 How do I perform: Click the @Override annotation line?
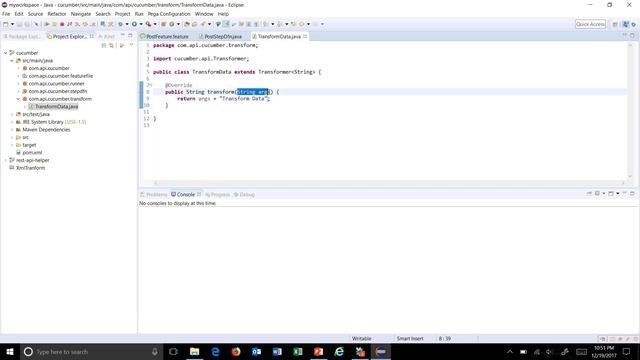point(179,85)
